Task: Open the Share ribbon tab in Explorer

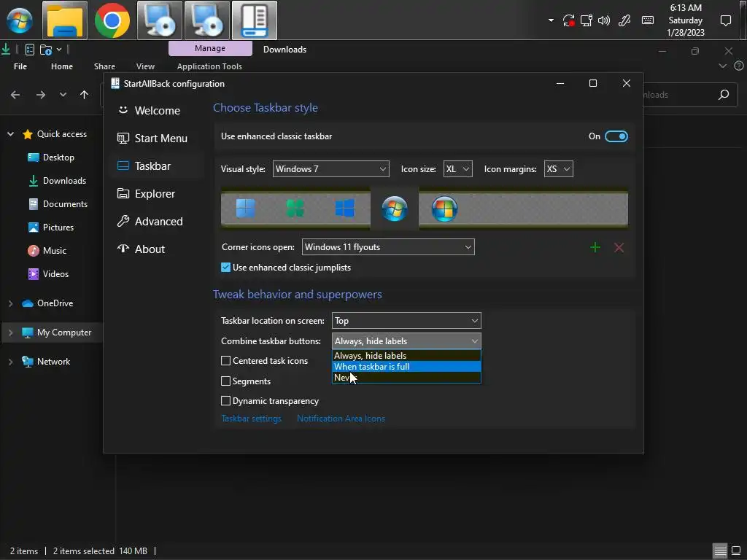Action: click(104, 66)
